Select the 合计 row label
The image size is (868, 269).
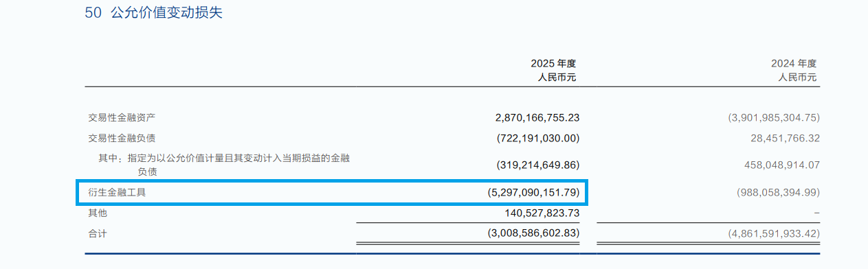point(98,234)
